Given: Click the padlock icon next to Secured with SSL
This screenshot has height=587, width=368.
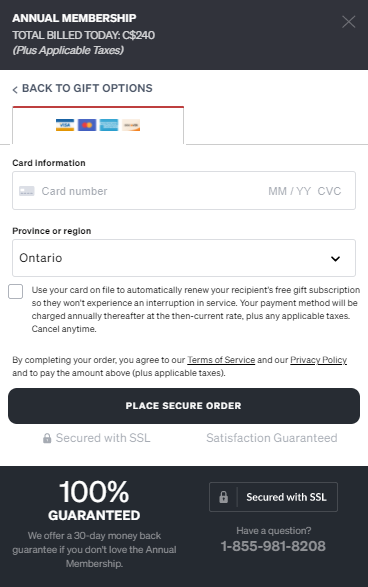Looking at the screenshot, I should point(47,438).
